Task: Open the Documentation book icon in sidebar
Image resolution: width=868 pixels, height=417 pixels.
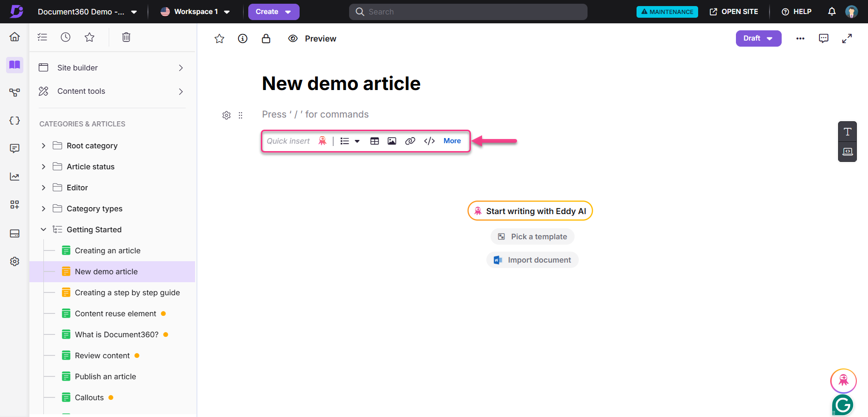Action: click(x=14, y=65)
